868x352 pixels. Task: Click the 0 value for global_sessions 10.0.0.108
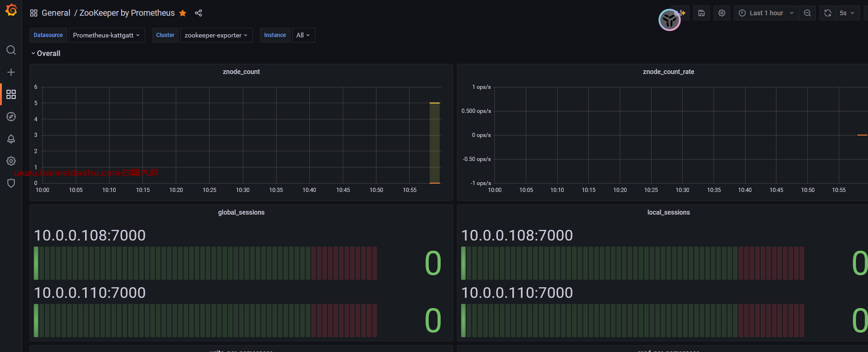433,263
